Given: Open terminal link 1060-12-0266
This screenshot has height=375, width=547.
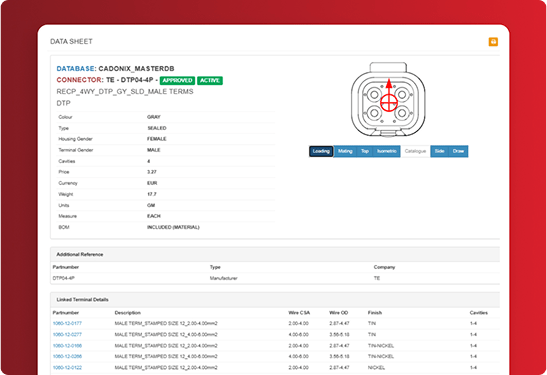Looking at the screenshot, I should click(x=67, y=357).
